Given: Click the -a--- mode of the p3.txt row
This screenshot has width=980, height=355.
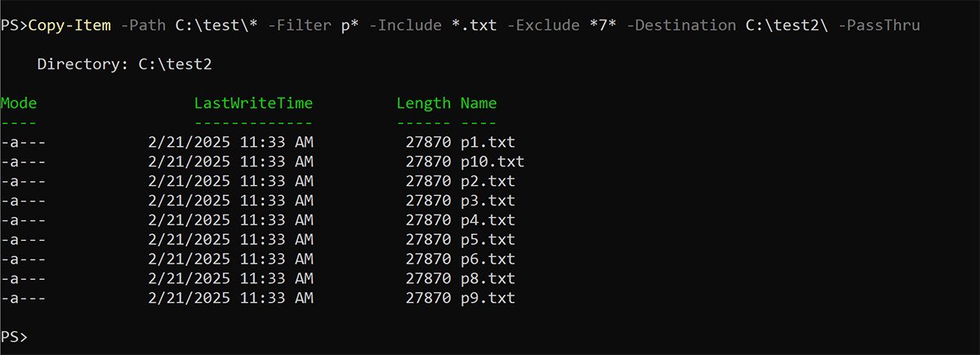Looking at the screenshot, I should [24, 201].
